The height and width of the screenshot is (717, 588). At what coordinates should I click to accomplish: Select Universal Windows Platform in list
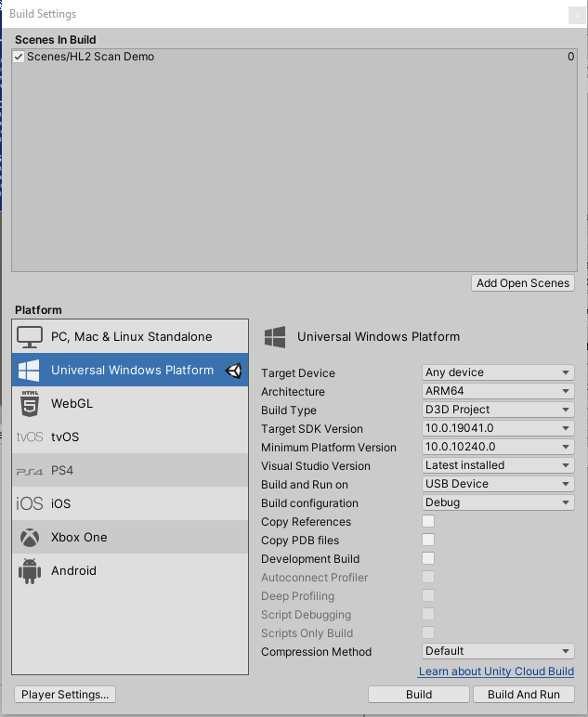(x=130, y=370)
